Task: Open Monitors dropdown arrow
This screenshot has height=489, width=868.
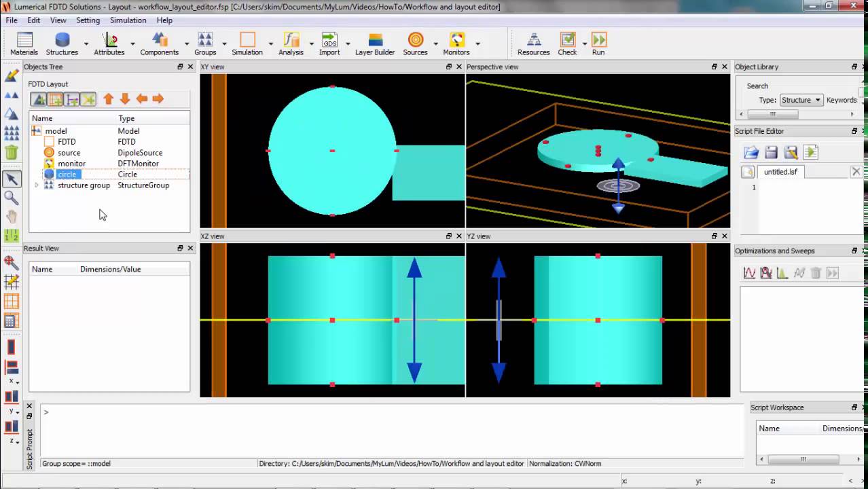Action: 477,44
